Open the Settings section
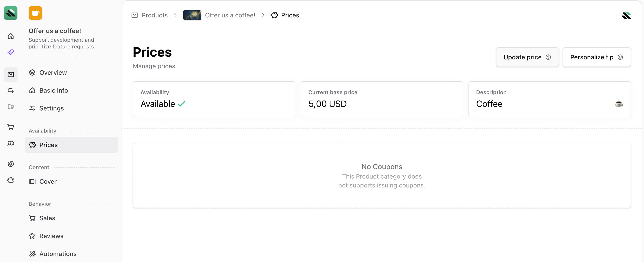This screenshot has width=644, height=262. click(51, 108)
